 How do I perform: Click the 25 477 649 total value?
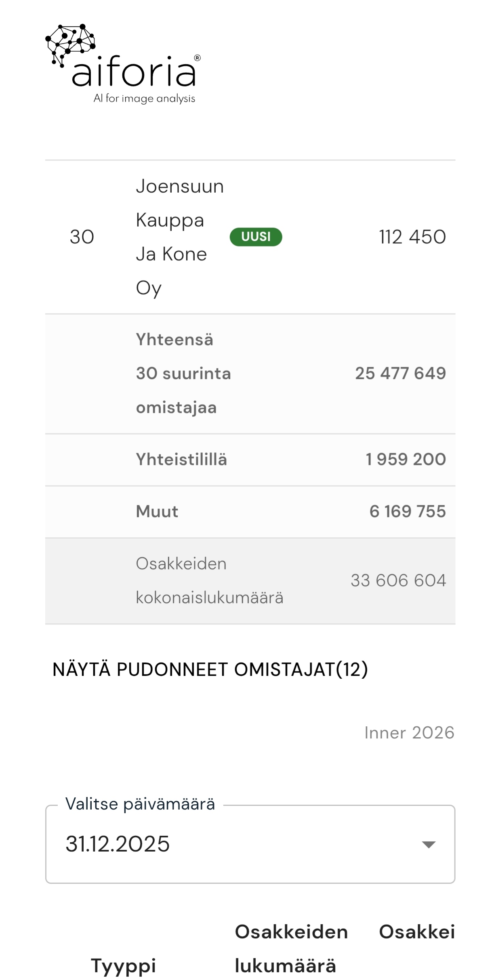(400, 373)
